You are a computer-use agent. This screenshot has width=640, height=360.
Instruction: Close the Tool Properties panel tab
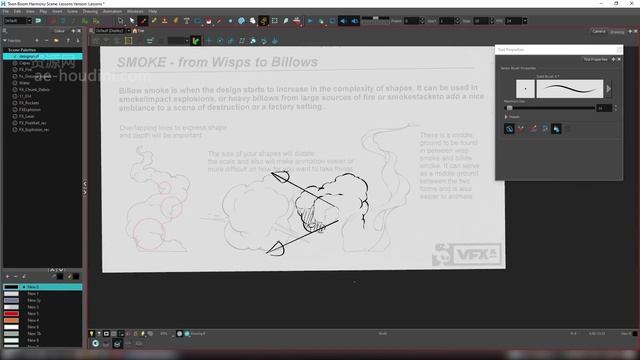[x=619, y=59]
